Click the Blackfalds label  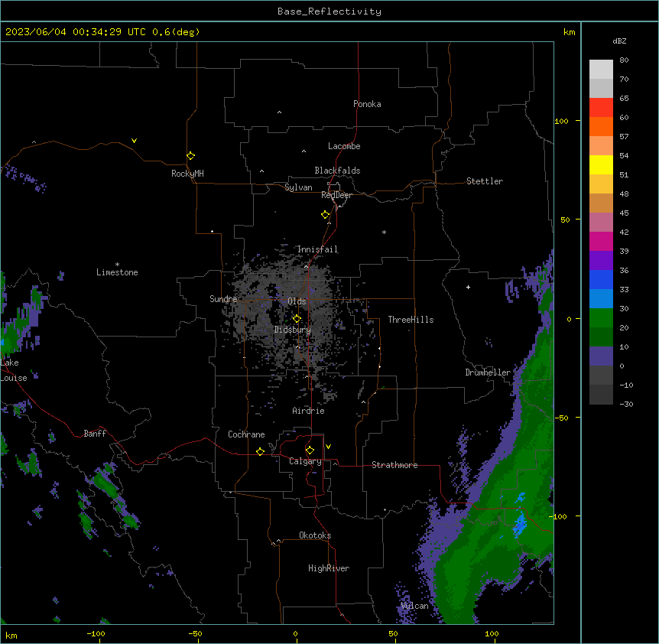point(337,171)
